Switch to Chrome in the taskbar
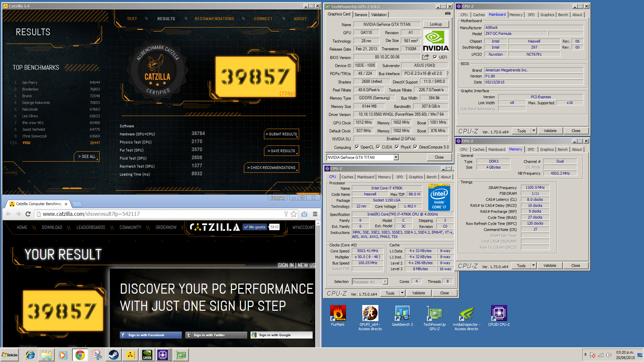 pos(80,355)
